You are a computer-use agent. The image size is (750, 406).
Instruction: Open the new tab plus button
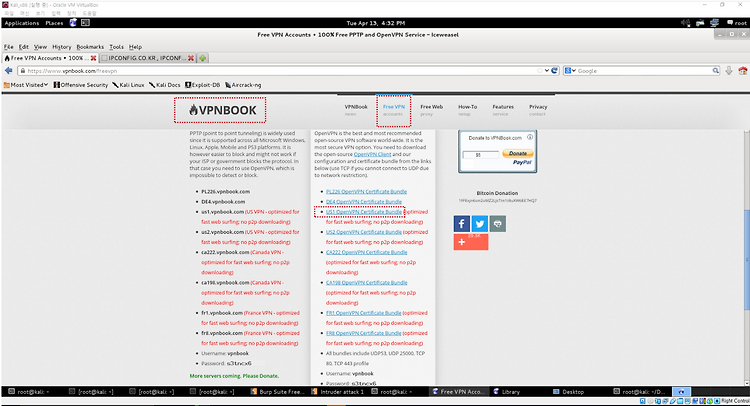[x=203, y=58]
